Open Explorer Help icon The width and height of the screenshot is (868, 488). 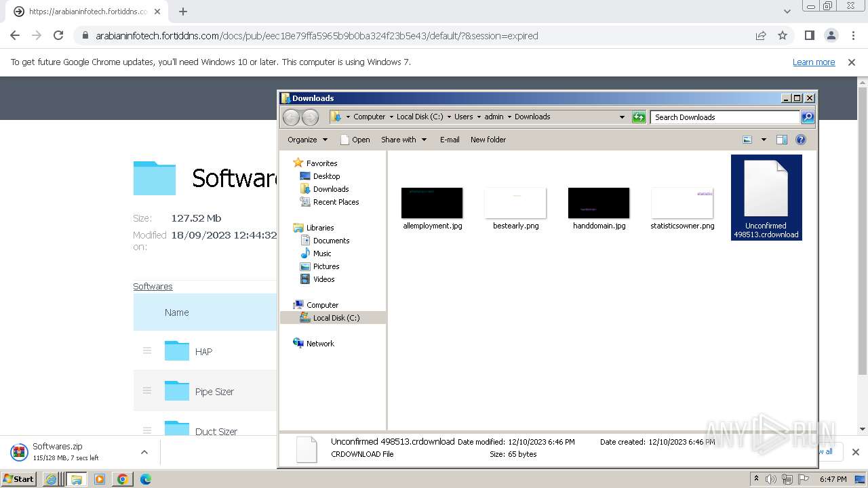click(801, 140)
